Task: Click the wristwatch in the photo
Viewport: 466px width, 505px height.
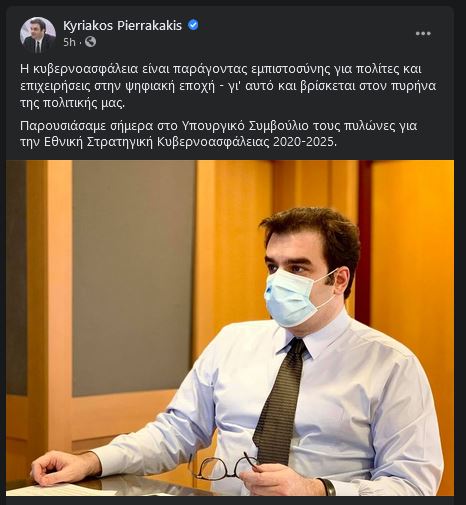Action: click(x=328, y=487)
